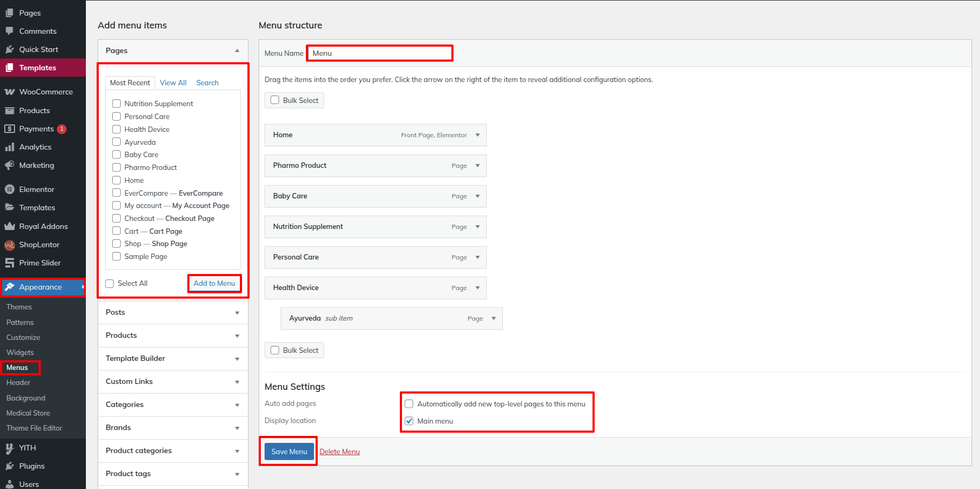Viewport: 980px width, 489px height.
Task: Open ShopLentor from its sidebar icon
Action: coord(10,245)
